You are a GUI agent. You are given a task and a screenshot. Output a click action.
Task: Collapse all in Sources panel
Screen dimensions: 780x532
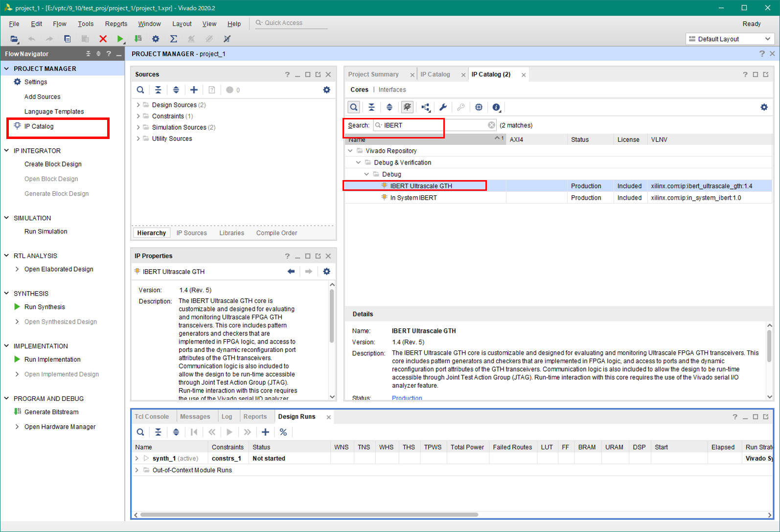[158, 90]
